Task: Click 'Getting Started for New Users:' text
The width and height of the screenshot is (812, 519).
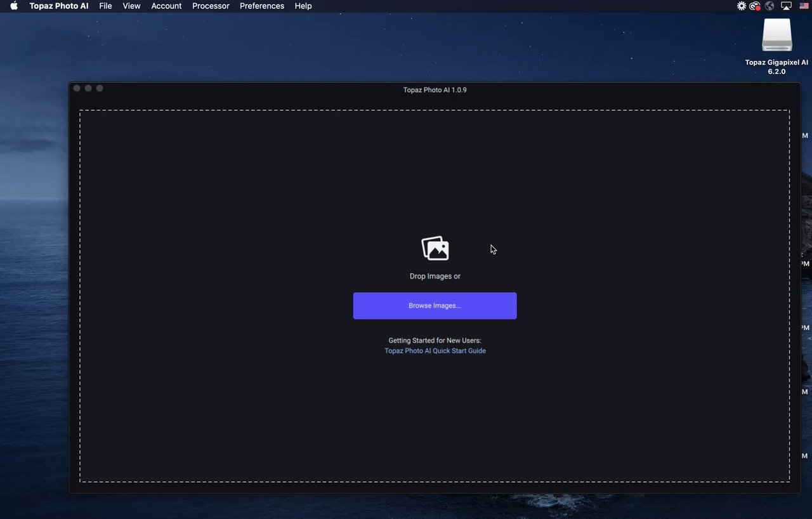Action: (x=435, y=341)
